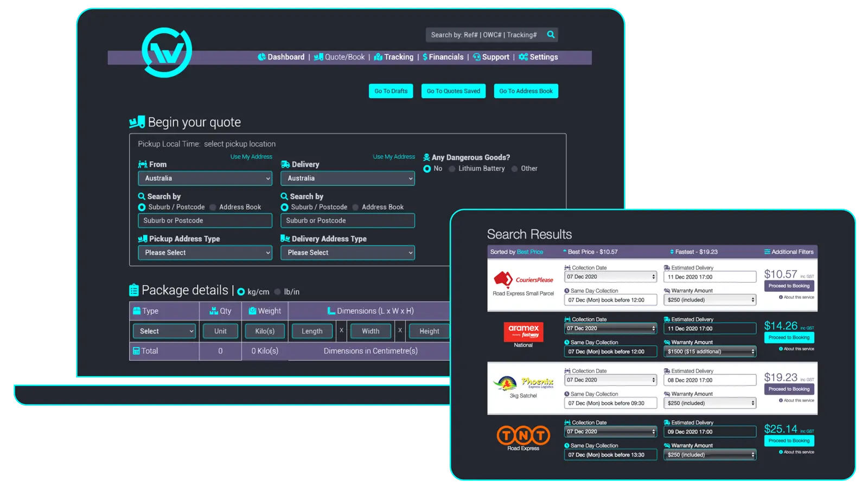Viewport: 868px width, 488px height.
Task: Click Proceed to Booking for the $14.26 quote
Action: point(789,337)
